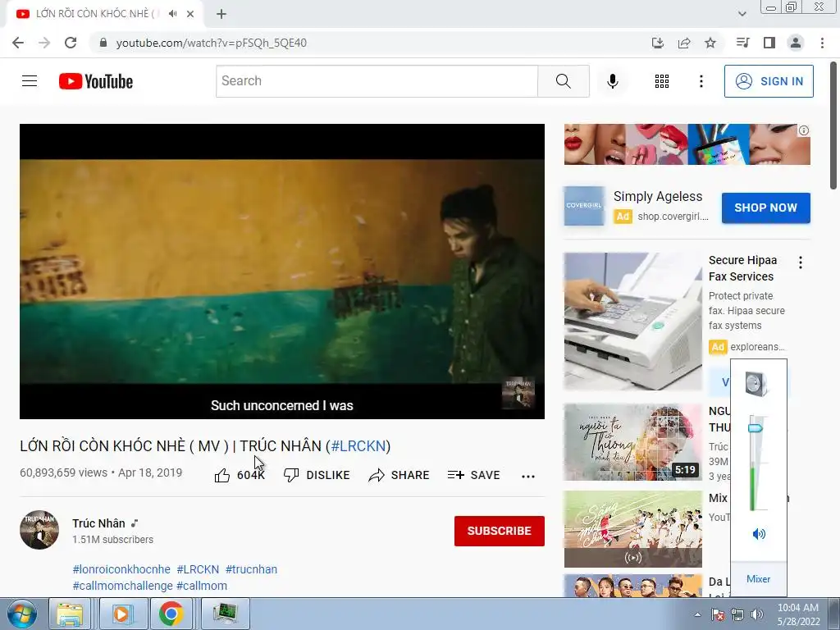
Task: Mute speakers in volume popup
Action: tap(759, 533)
